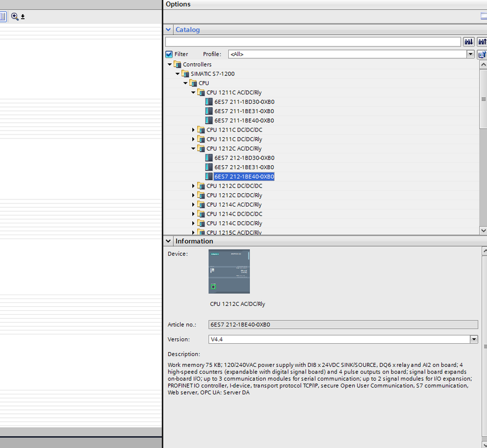The image size is (487, 448).
Task: Expand the CPU 1211C DC/DC/DC node
Action: [193, 130]
